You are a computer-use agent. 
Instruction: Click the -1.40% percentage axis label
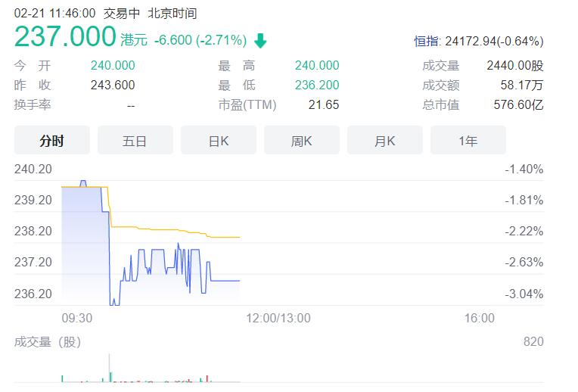tap(524, 170)
